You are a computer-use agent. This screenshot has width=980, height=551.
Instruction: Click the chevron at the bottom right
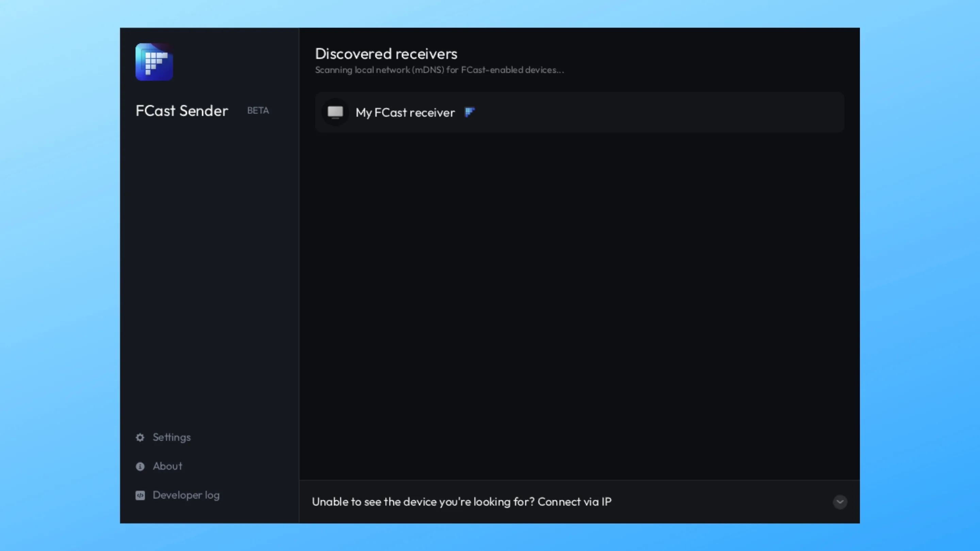click(x=840, y=502)
